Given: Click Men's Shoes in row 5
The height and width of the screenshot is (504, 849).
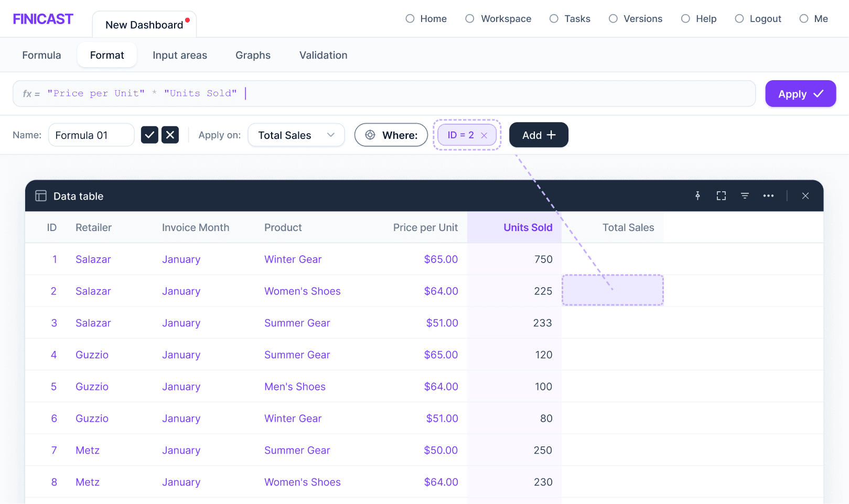Looking at the screenshot, I should [295, 387].
